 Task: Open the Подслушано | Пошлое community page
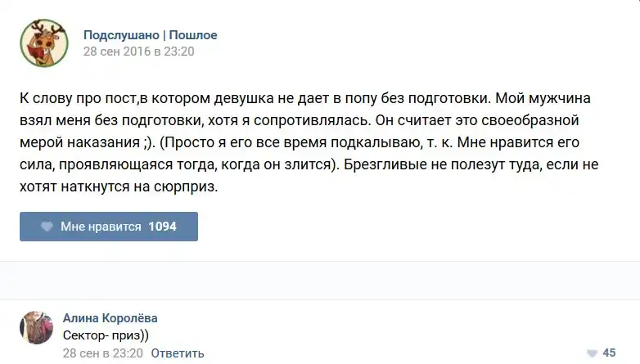tap(150, 35)
